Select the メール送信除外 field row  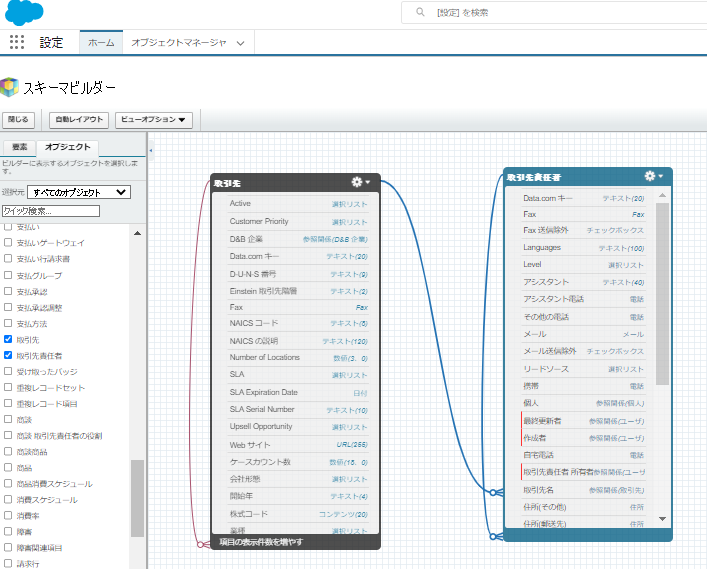pos(583,351)
